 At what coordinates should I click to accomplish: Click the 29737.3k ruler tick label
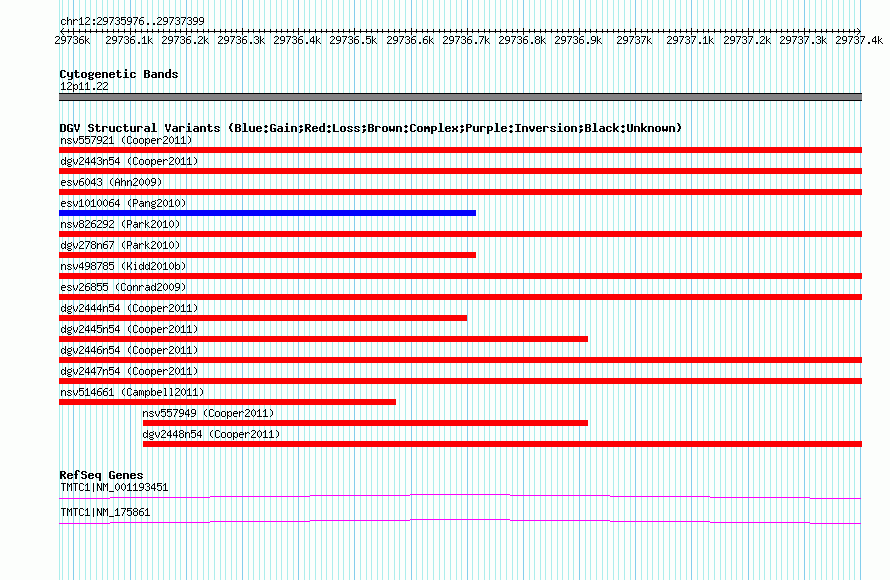[803, 40]
